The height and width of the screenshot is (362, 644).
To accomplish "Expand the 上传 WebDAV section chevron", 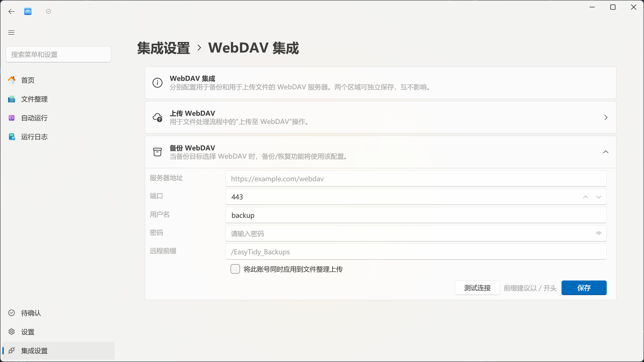I will pos(606,117).
